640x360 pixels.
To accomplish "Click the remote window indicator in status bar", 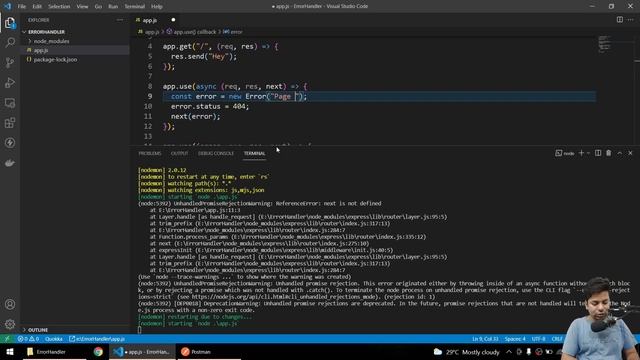I will [x=7, y=339].
